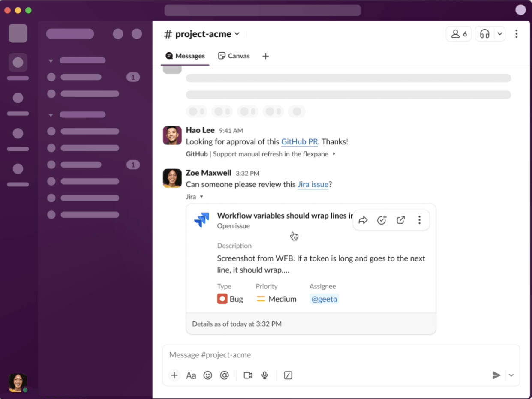Collapse the Jira attachment preview arrow
The image size is (532, 399).
click(201, 197)
